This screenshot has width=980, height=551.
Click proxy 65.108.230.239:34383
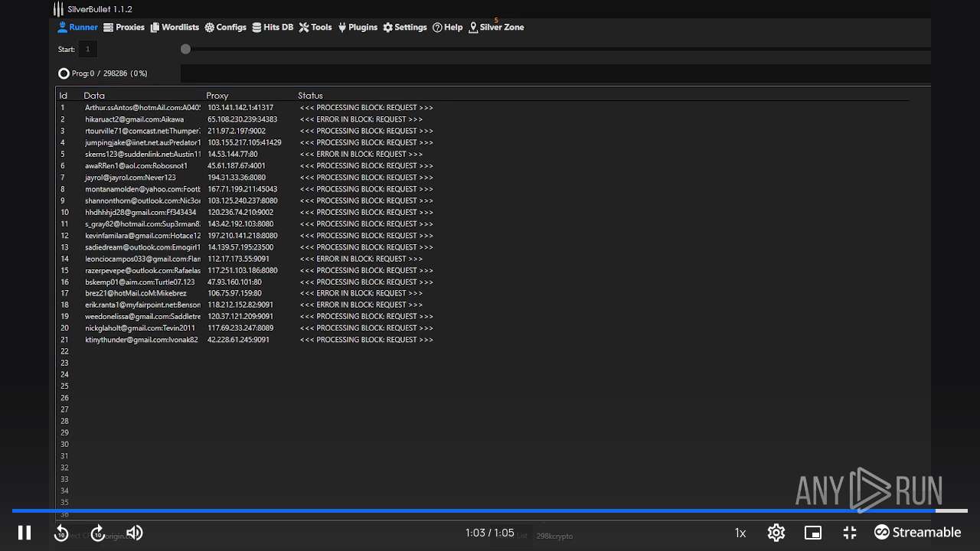point(243,119)
